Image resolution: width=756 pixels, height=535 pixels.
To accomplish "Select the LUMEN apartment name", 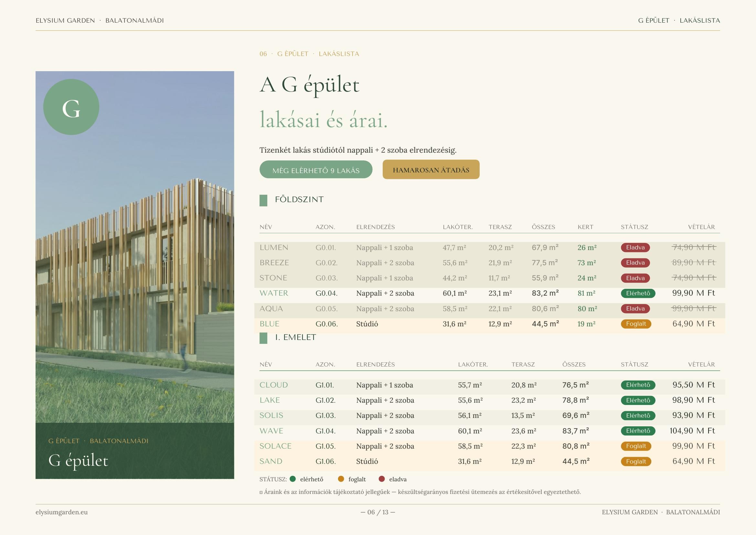I will (x=274, y=247).
